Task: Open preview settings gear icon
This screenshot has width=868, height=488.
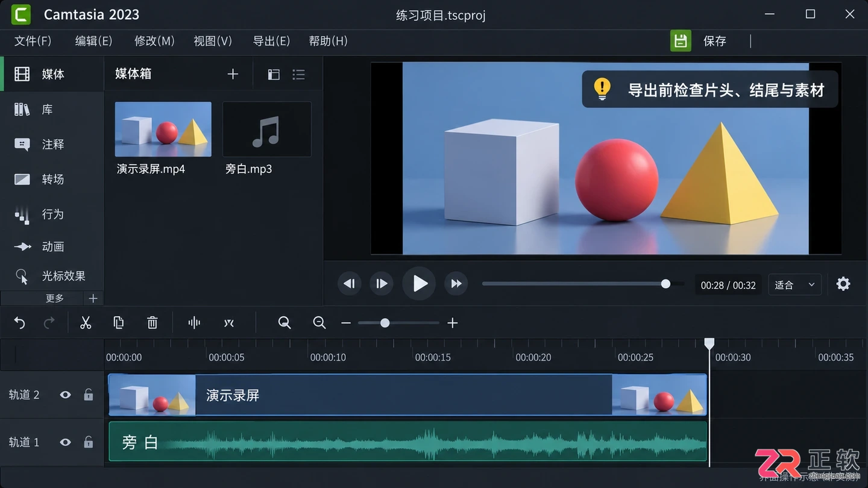Action: click(843, 284)
